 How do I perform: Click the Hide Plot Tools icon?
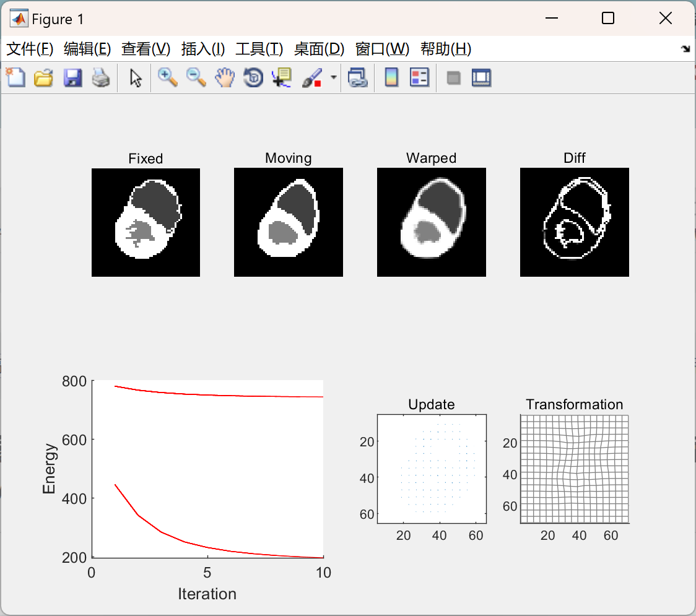(x=453, y=78)
